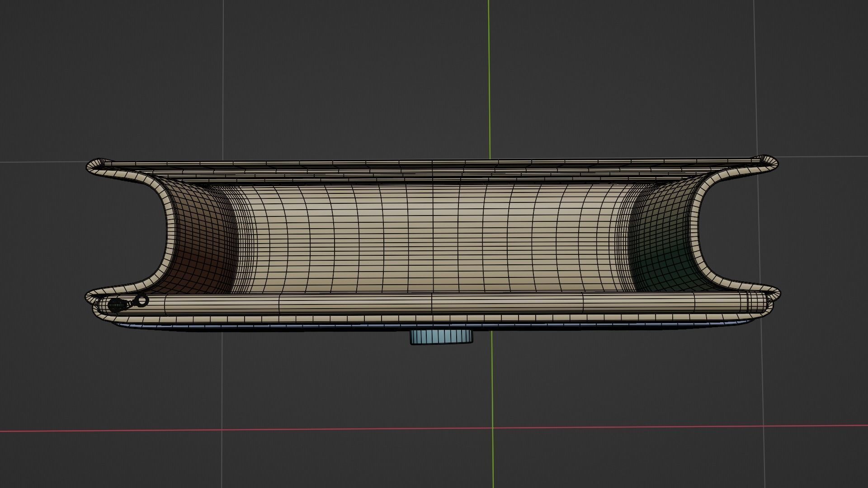Select the blue cylindrical knob under the model
The width and height of the screenshot is (868, 488).
tap(441, 337)
